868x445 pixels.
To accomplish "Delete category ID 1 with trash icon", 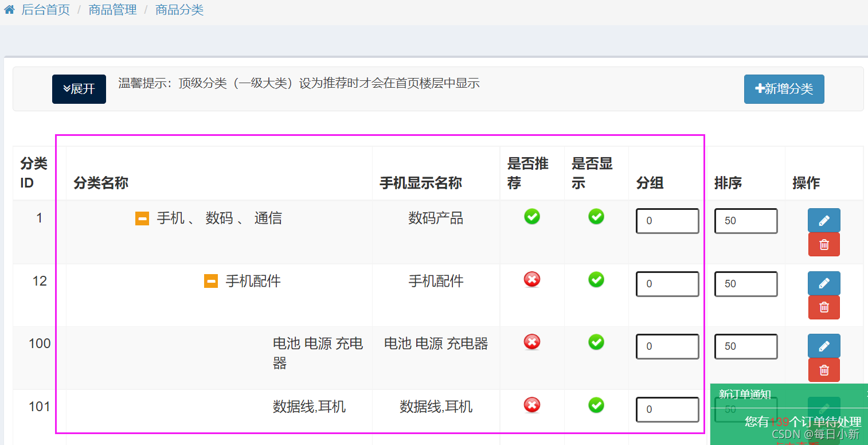I will coord(824,244).
